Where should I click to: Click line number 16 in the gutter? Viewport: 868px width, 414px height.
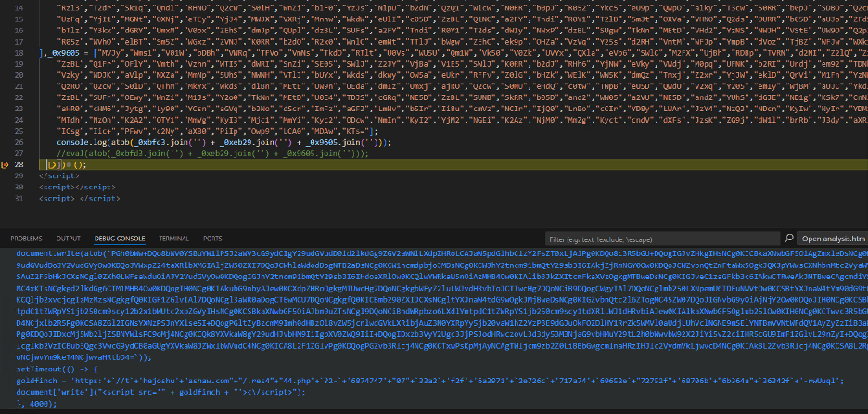(19, 31)
